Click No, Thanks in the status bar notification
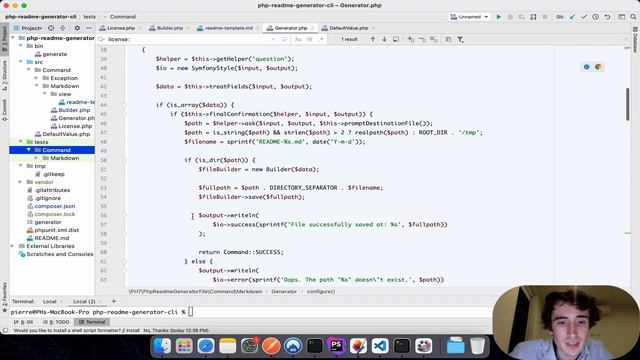The height and width of the screenshot is (360, 640). point(156,330)
